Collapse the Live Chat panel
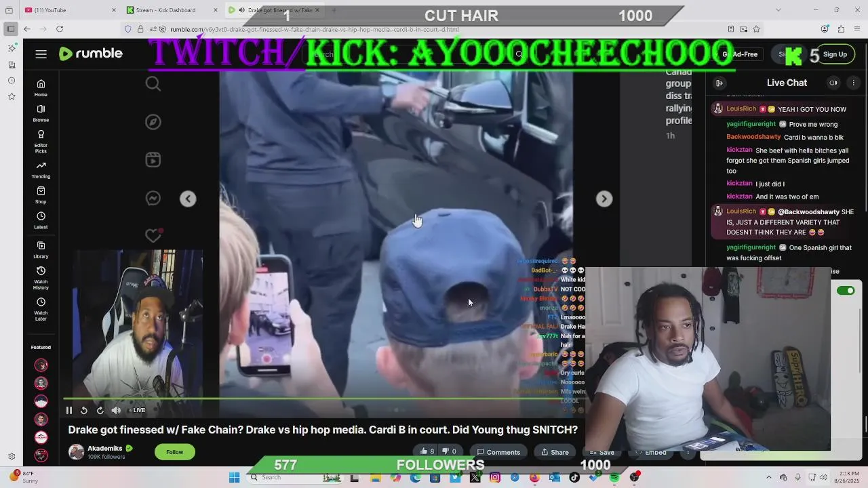 [719, 83]
